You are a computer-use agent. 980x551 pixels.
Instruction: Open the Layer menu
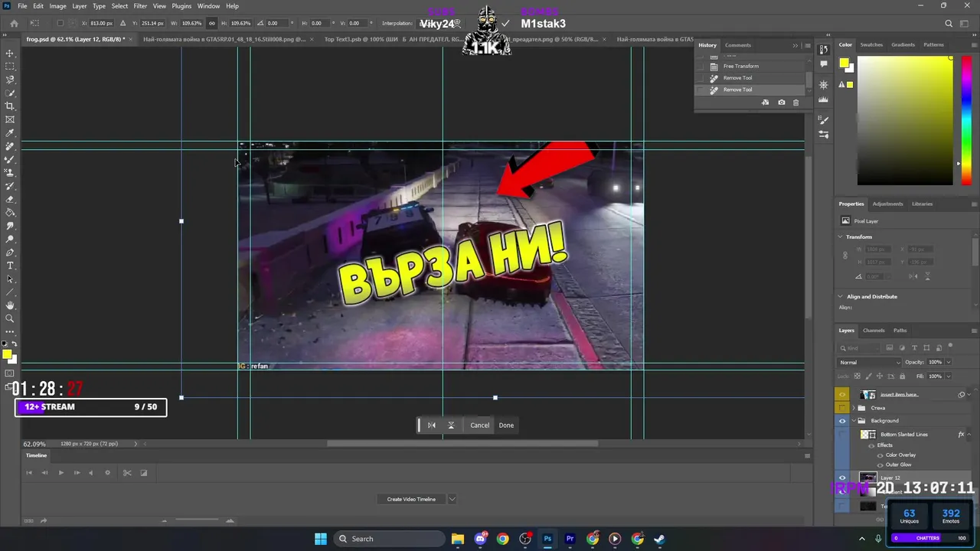(80, 6)
